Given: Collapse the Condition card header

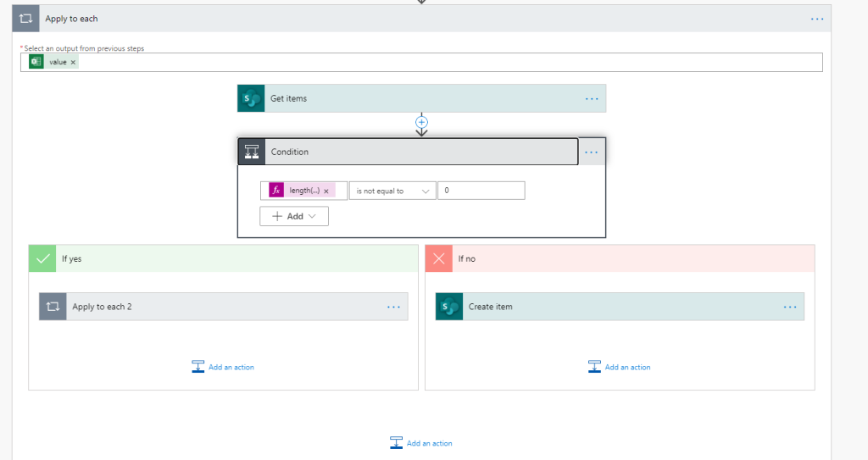Looking at the screenshot, I should (408, 152).
